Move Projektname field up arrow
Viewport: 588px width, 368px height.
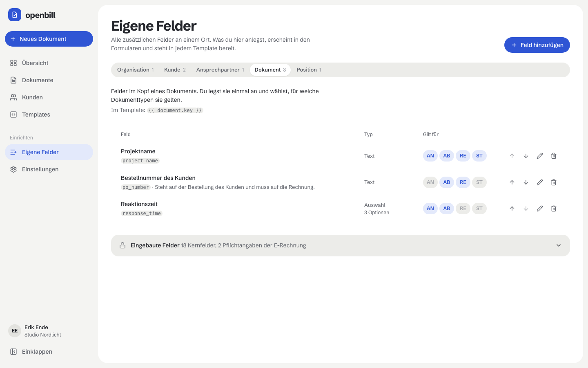click(512, 156)
